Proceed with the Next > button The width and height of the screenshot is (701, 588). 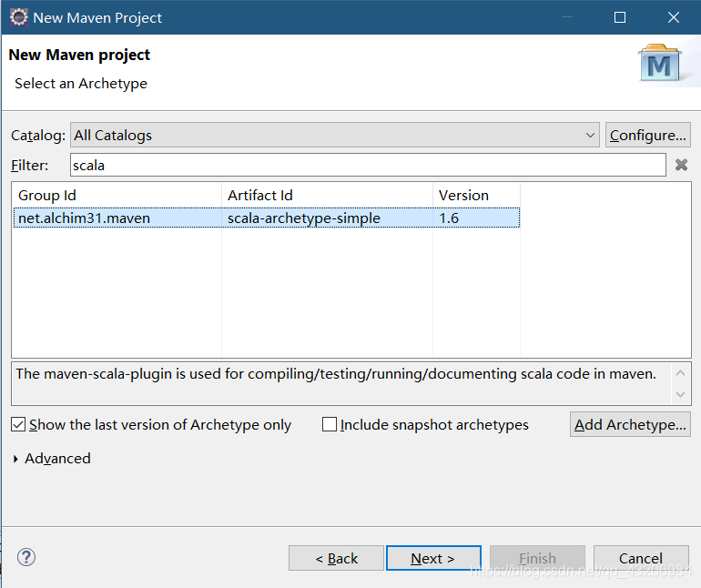tap(433, 558)
